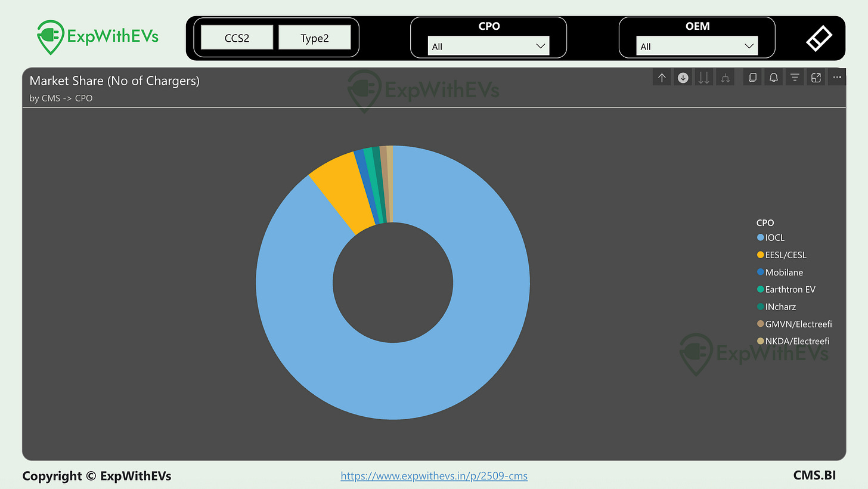Screen dimensions: 868x489
Task: Open more options ellipsis menu
Action: [837, 78]
